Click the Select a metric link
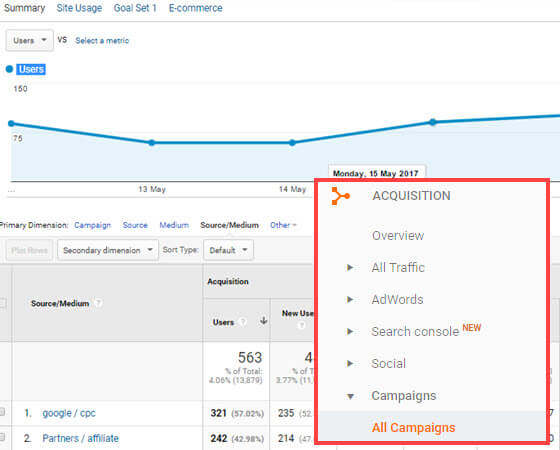Screen dimensions: 560x450 pyautogui.click(x=102, y=41)
